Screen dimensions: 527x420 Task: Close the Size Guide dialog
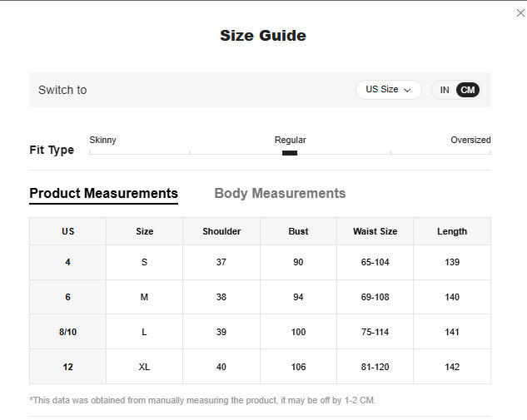521,12
